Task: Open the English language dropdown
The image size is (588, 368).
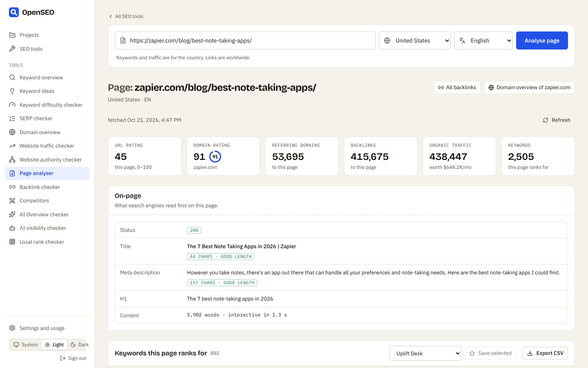Action: point(483,40)
